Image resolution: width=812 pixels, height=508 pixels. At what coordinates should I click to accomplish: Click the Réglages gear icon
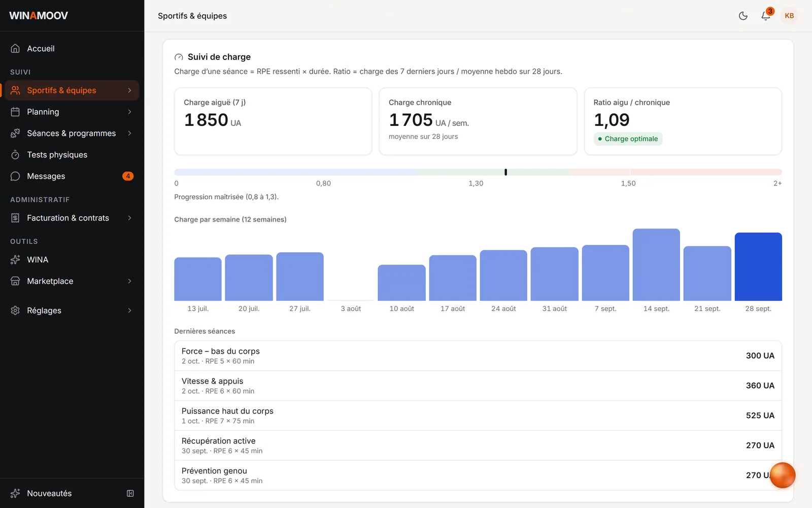pyautogui.click(x=15, y=310)
